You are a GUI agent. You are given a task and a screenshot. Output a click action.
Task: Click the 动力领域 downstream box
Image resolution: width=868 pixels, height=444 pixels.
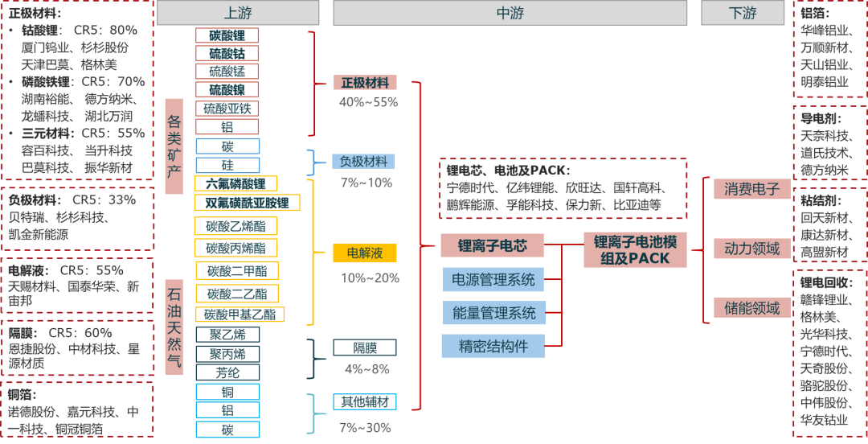(x=752, y=249)
